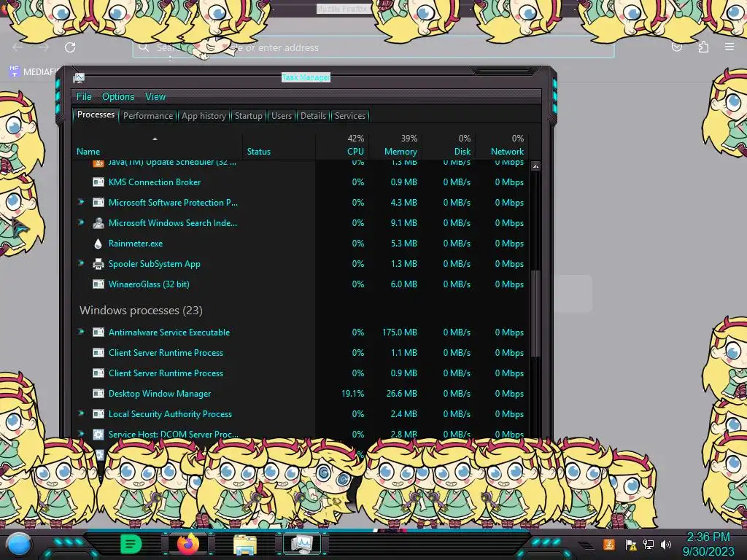
Task: Select KMS Connection Broker process
Action: (x=155, y=182)
